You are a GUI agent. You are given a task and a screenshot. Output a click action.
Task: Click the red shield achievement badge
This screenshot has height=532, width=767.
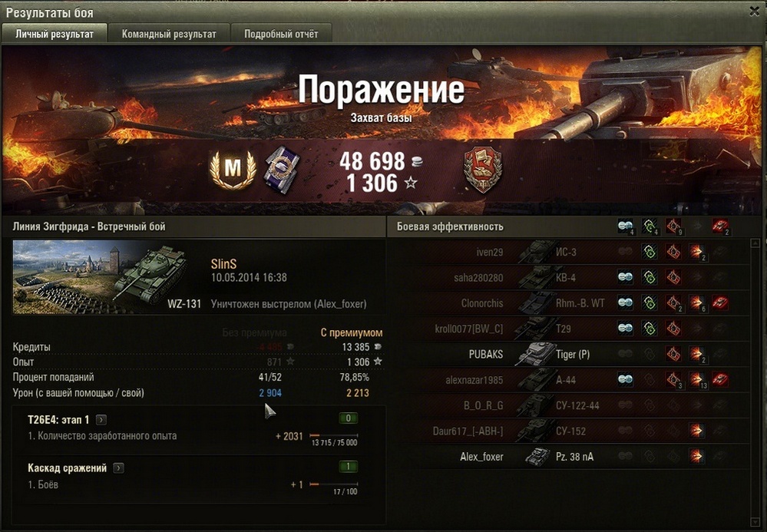tap(483, 170)
